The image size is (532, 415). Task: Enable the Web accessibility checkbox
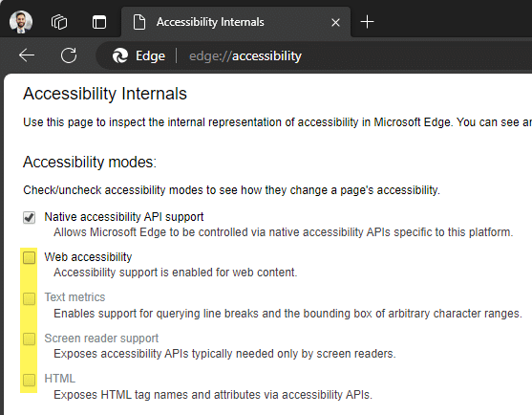click(30, 257)
